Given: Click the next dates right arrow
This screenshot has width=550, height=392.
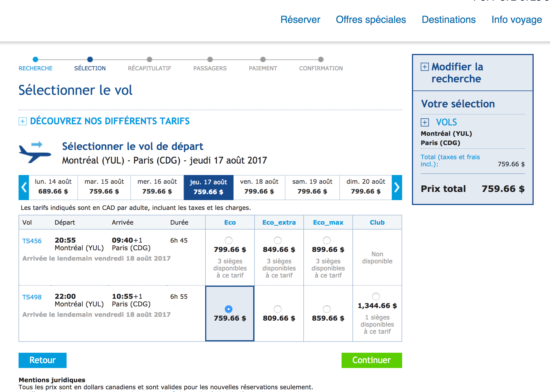Looking at the screenshot, I should 397,188.
